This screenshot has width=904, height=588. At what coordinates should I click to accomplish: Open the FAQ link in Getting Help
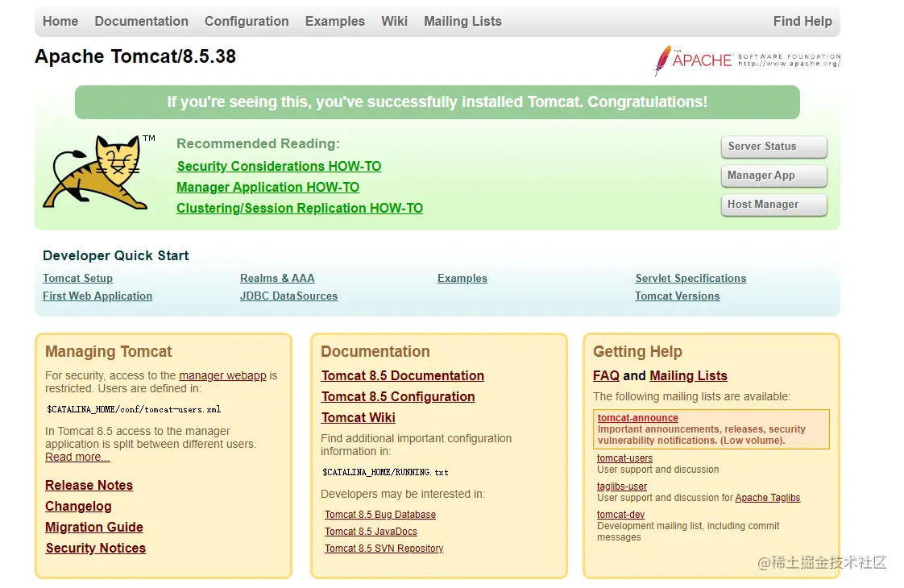click(606, 376)
